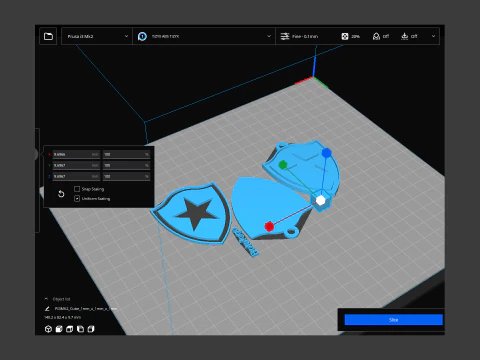Screen dimensions: 480x360
Task: Select the shield model with star
Action: pos(191,213)
